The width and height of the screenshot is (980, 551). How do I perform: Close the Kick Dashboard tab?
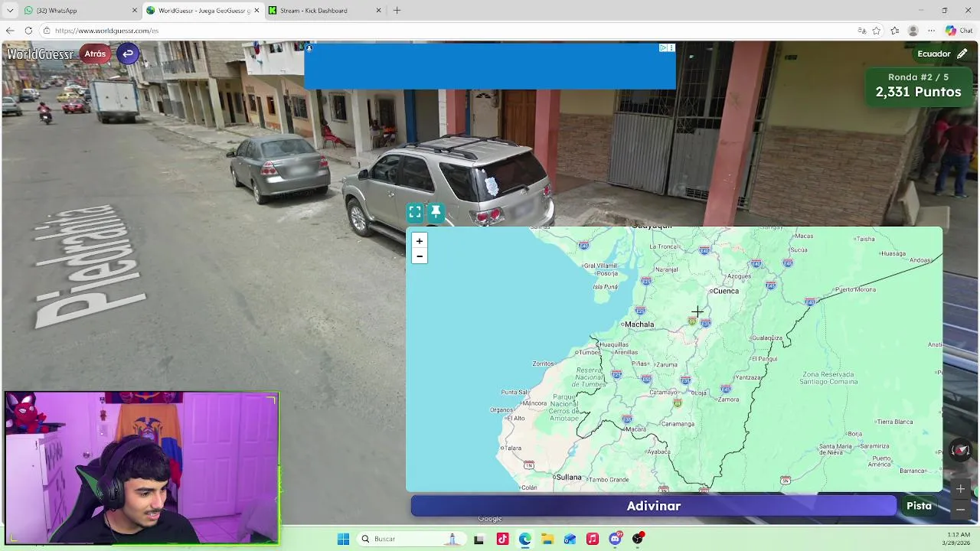378,11
